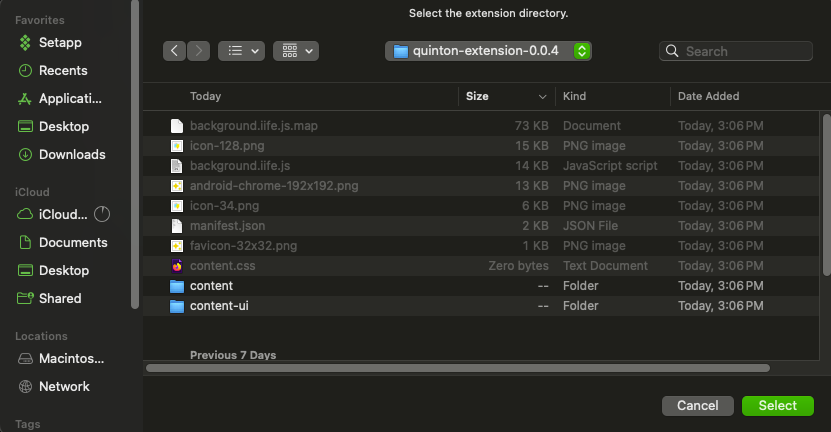Focus the Search field
This screenshot has width=831, height=432.
coord(736,51)
